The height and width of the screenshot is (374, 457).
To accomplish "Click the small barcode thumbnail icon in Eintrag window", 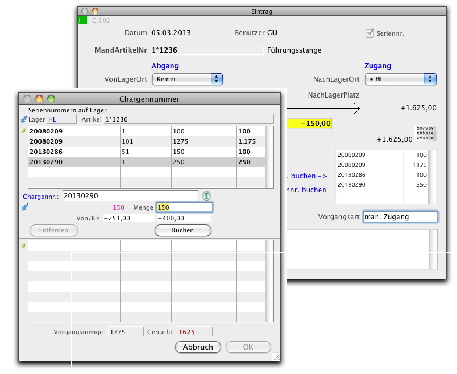I will tap(425, 133).
